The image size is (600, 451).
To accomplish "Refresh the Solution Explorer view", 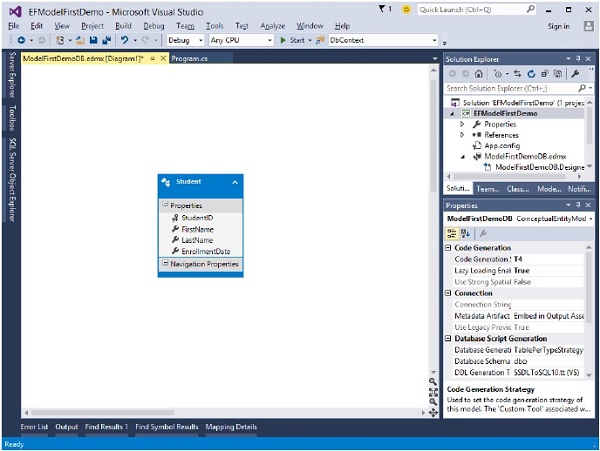I will point(532,73).
